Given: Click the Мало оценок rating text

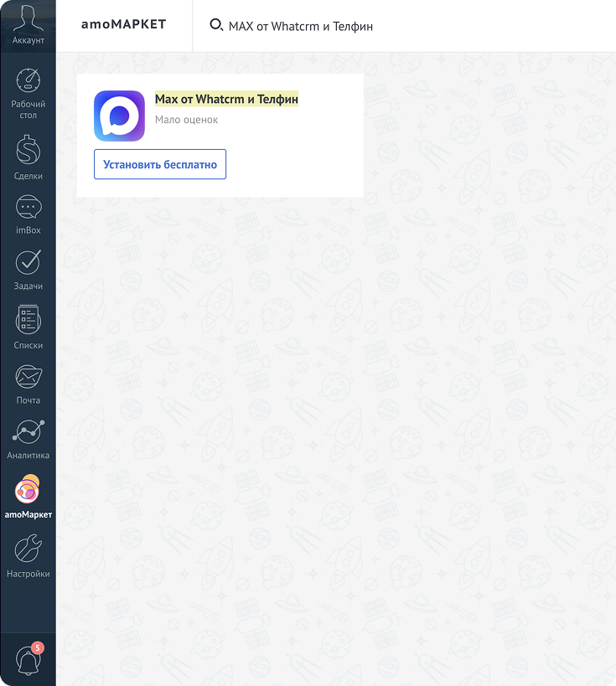Looking at the screenshot, I should tap(186, 120).
